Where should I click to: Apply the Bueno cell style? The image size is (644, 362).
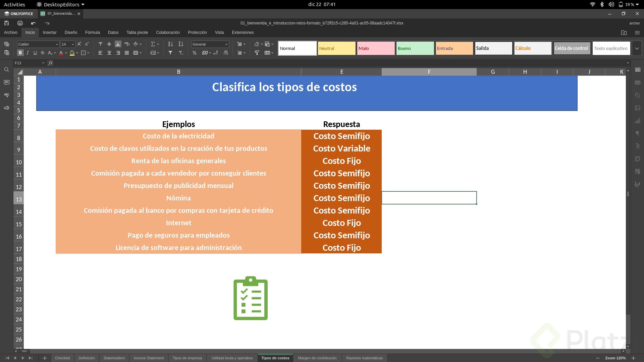415,48
